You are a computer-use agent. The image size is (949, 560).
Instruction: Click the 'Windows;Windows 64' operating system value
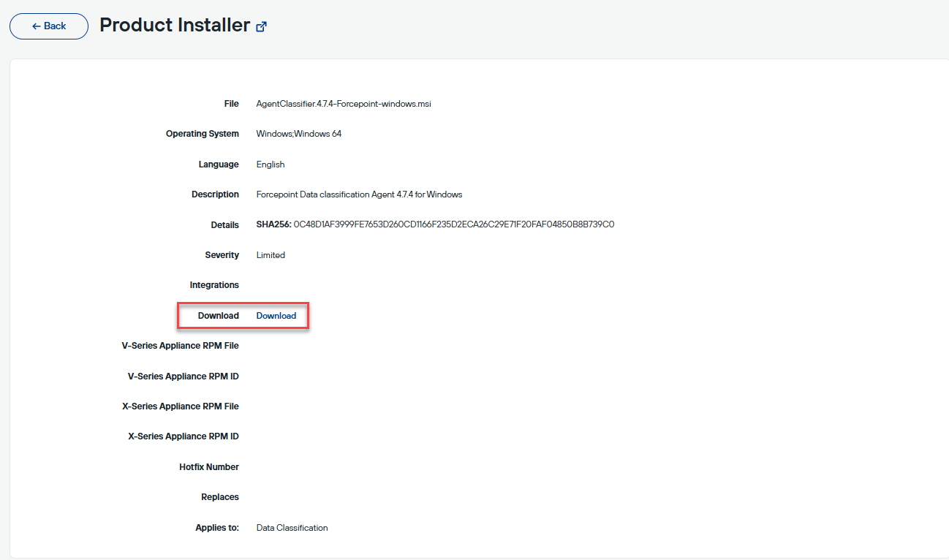pyautogui.click(x=299, y=134)
